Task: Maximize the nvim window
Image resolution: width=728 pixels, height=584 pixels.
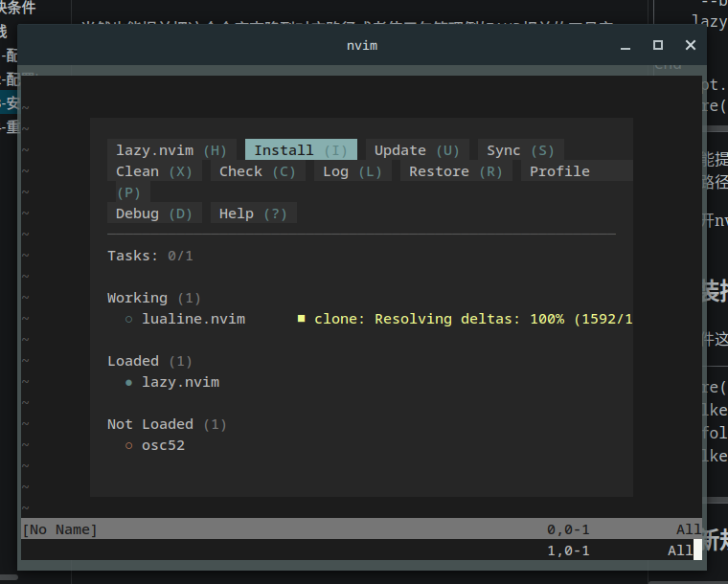Action: coord(658,45)
